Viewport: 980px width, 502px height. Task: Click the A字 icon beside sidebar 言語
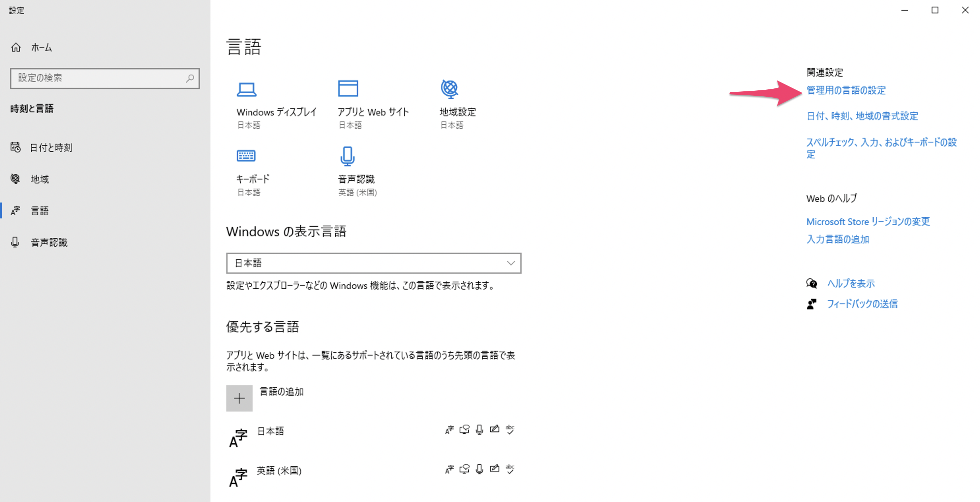pyautogui.click(x=15, y=210)
